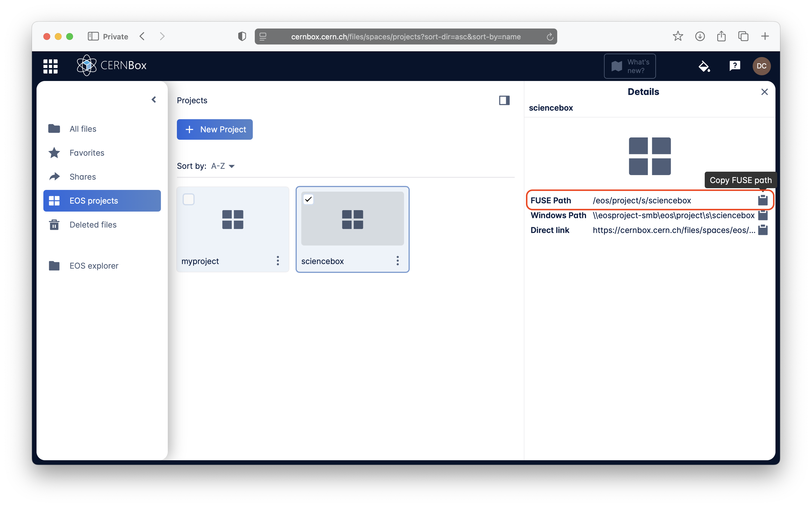Copy the FUSE path with clipboard icon
The width and height of the screenshot is (812, 507).
tap(763, 200)
